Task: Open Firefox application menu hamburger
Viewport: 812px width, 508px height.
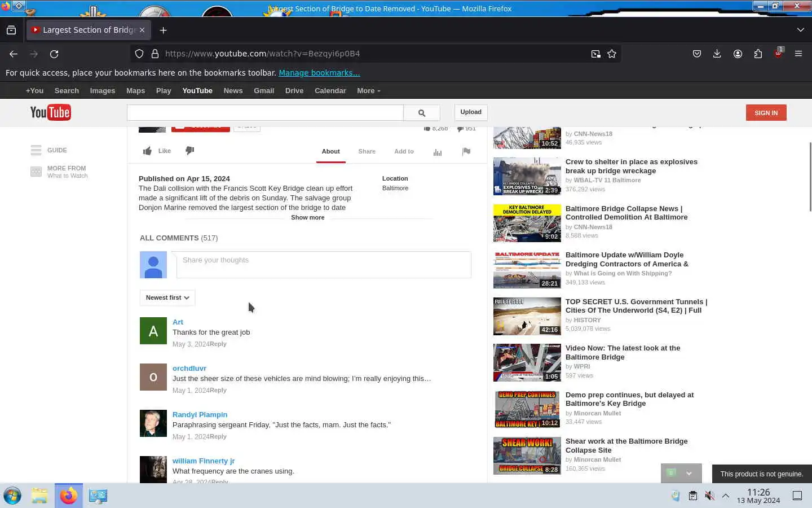Action: coord(798,54)
